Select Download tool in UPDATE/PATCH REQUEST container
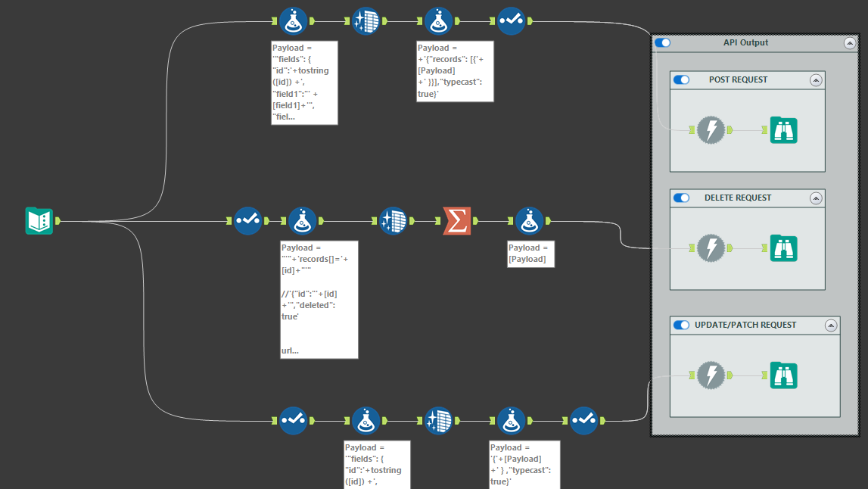 [x=710, y=375]
